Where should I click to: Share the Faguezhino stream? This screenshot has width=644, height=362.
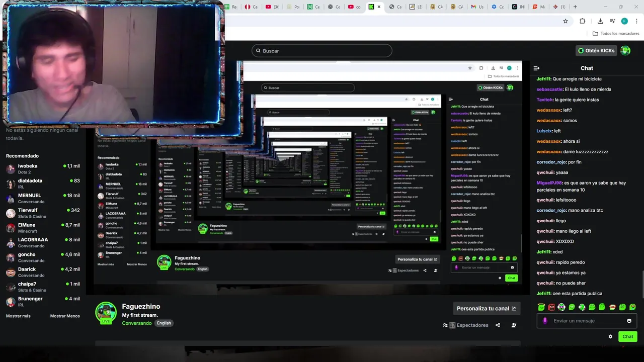click(498, 325)
